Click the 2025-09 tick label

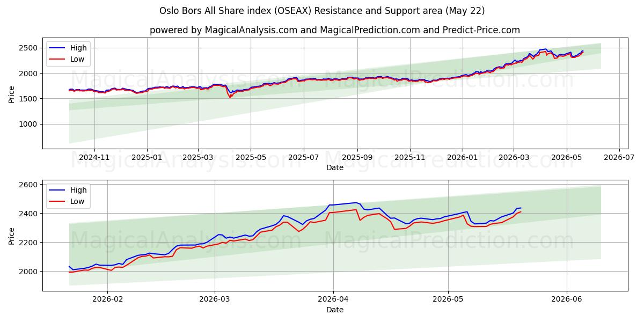click(x=357, y=157)
